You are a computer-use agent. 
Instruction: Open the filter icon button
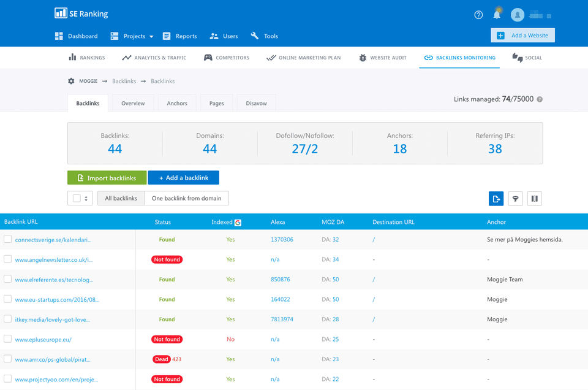pyautogui.click(x=516, y=198)
